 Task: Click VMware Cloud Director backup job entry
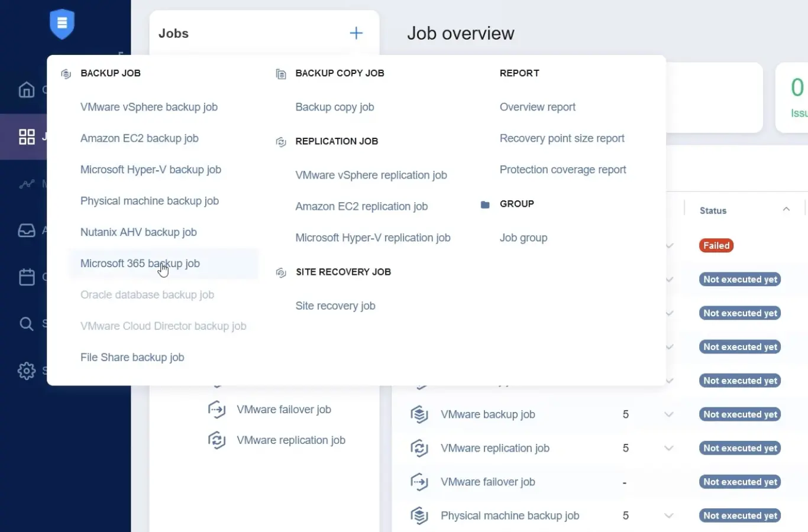(x=163, y=326)
